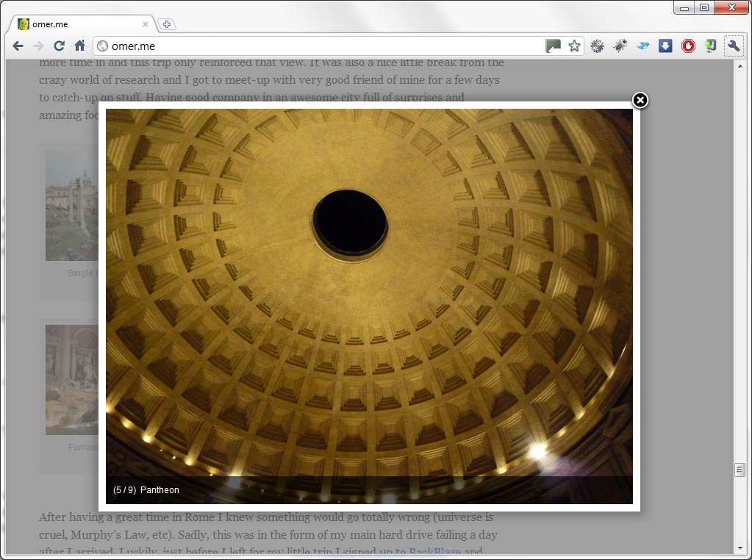
Task: Click the scrollbar down arrow
Action: (x=740, y=548)
